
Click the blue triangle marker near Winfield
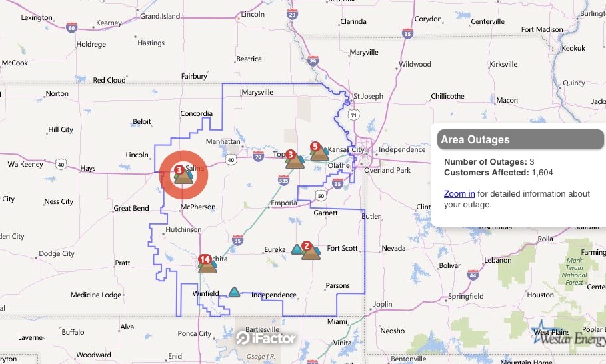click(x=234, y=292)
